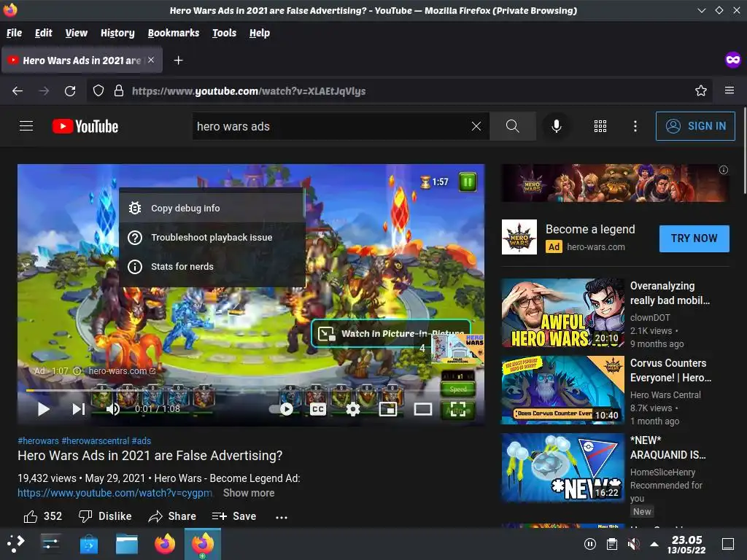Screen dimensions: 747x560
Task: Open the Hero Wars banner ad
Action: 615,183
